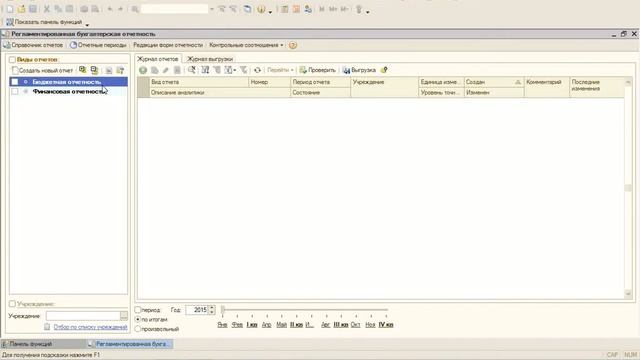Click the Cut scissors icon

click(x=47, y=9)
